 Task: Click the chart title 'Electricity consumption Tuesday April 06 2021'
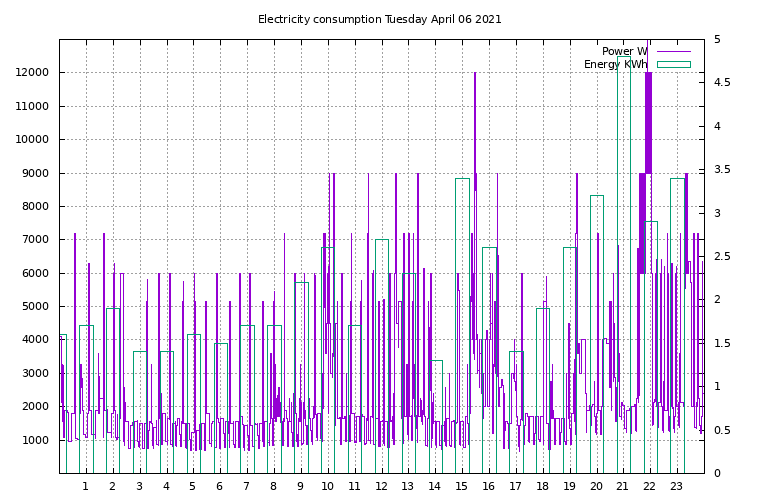pos(380,20)
